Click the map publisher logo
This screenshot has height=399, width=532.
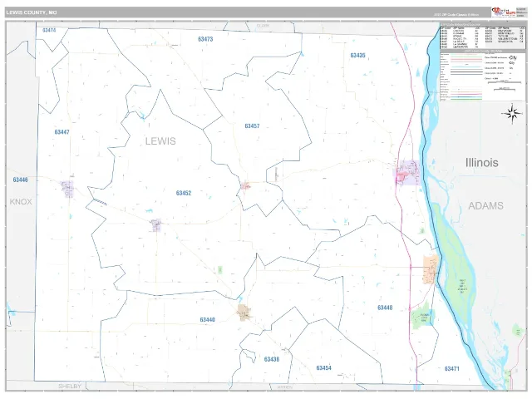pos(504,12)
